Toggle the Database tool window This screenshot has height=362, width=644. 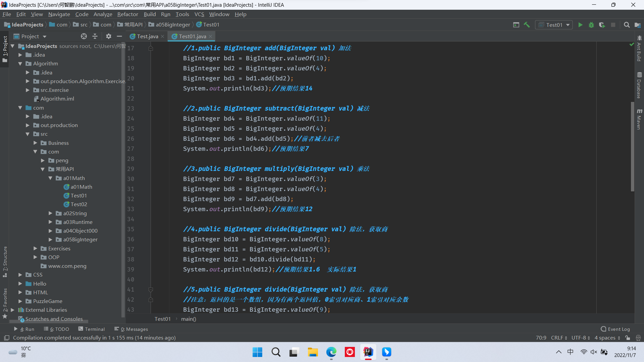tap(639, 85)
